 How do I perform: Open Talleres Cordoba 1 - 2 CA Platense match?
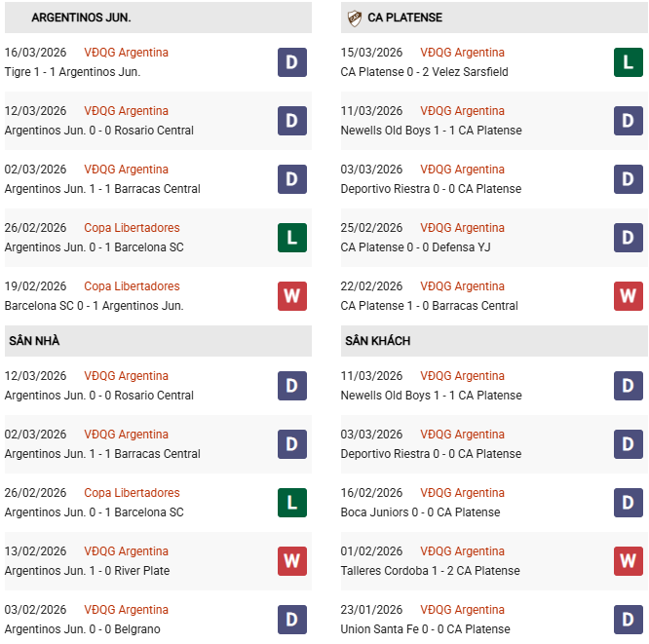pyautogui.click(x=430, y=571)
